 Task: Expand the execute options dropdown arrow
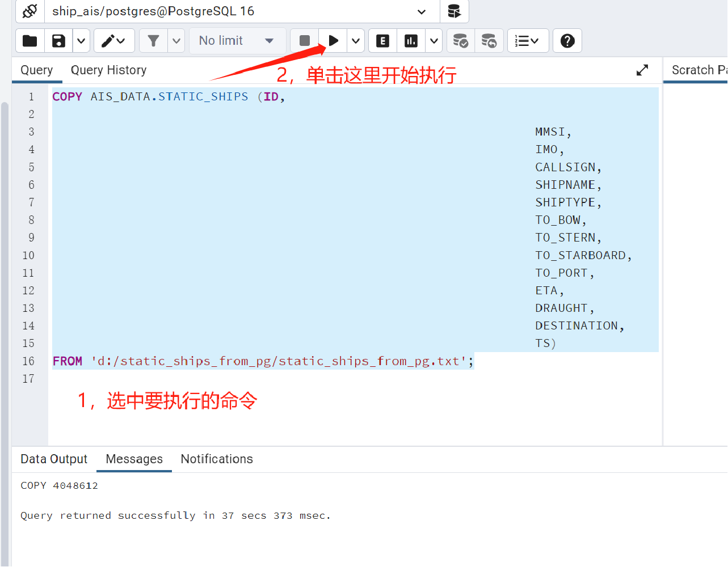coord(356,41)
